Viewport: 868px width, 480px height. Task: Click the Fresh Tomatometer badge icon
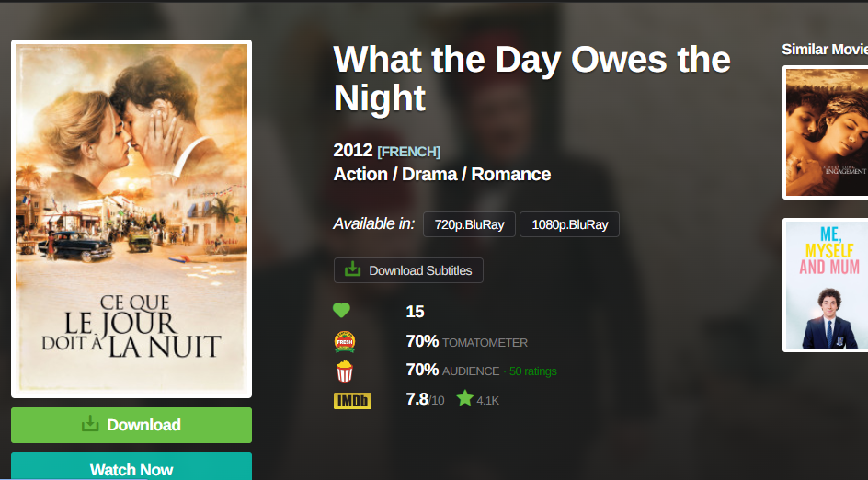pos(345,342)
